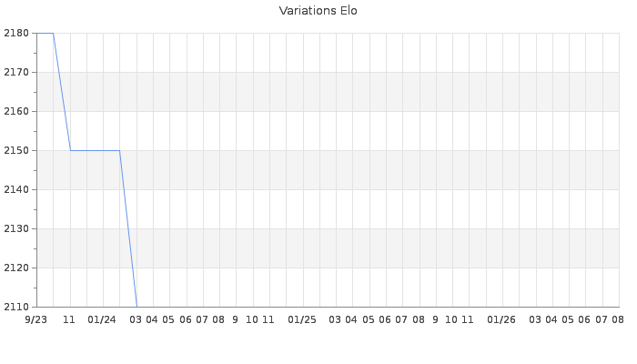
Task: Select the 01/24 date label
Action: (102, 319)
